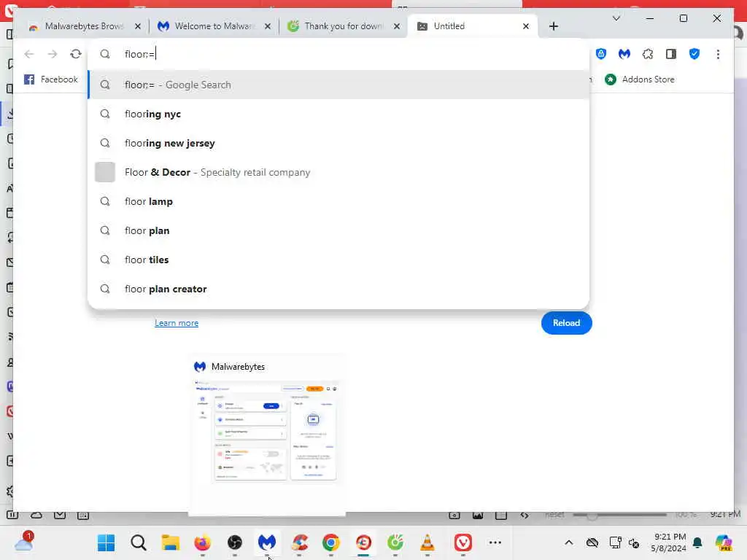Show more taskbar apps via ellipsis

pyautogui.click(x=495, y=542)
